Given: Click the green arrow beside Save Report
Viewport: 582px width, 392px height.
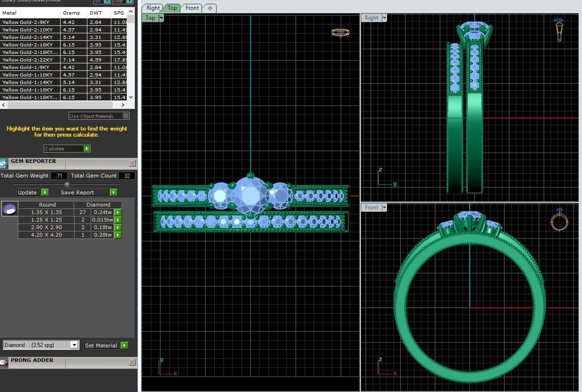Looking at the screenshot, I should [x=113, y=192].
